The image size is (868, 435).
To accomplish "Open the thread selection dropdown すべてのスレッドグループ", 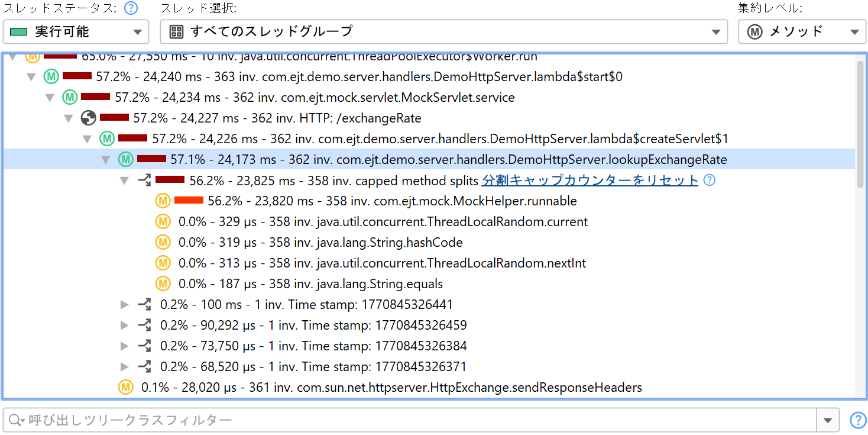I will (443, 32).
